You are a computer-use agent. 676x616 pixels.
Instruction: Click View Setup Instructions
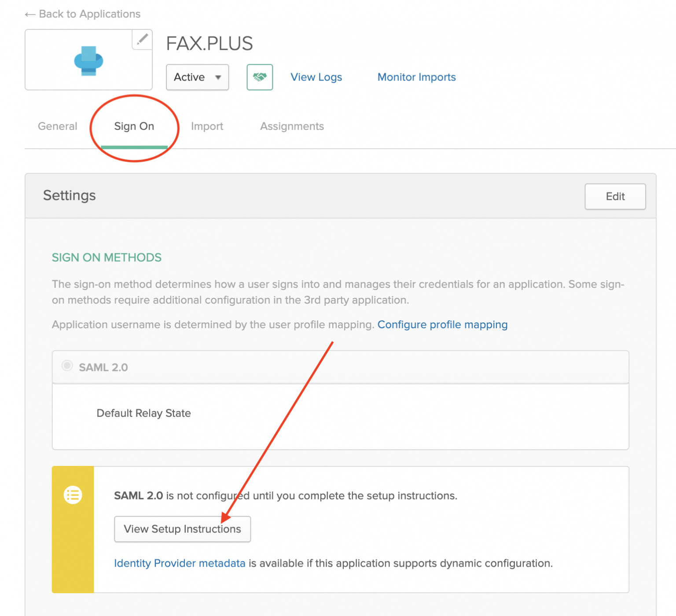coord(182,529)
